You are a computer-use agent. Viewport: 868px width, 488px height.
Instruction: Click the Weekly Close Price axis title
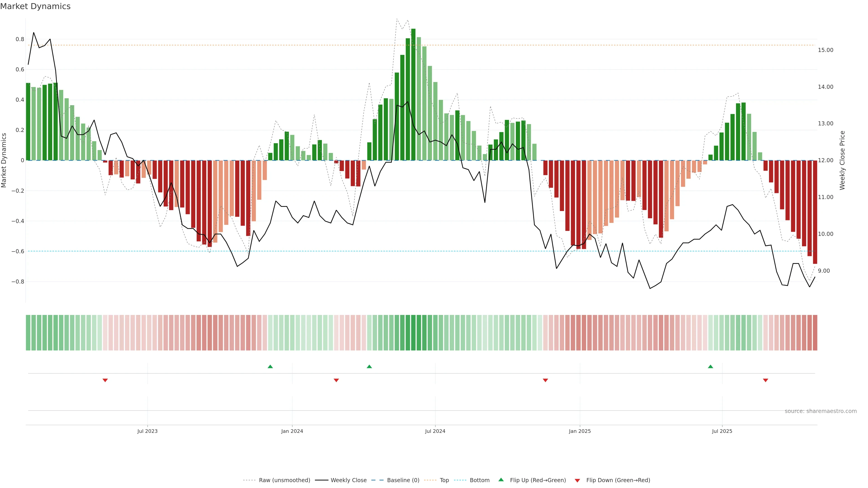[x=842, y=160]
